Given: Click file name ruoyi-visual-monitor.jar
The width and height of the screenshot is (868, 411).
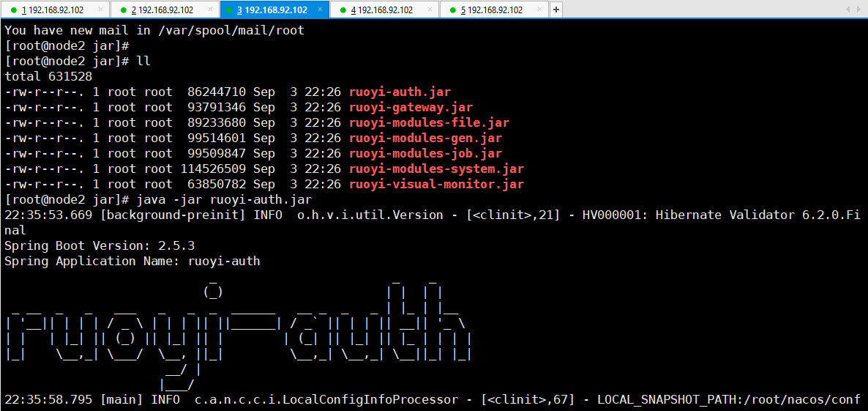Looking at the screenshot, I should [436, 184].
